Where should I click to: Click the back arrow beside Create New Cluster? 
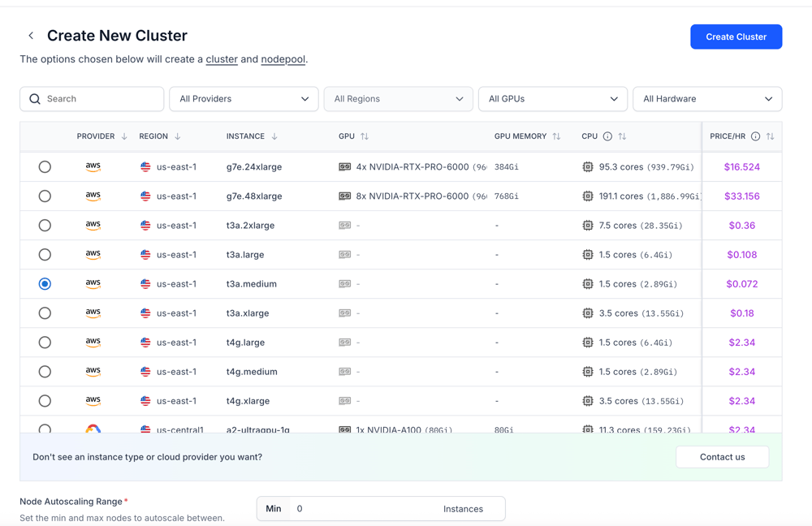click(31, 36)
